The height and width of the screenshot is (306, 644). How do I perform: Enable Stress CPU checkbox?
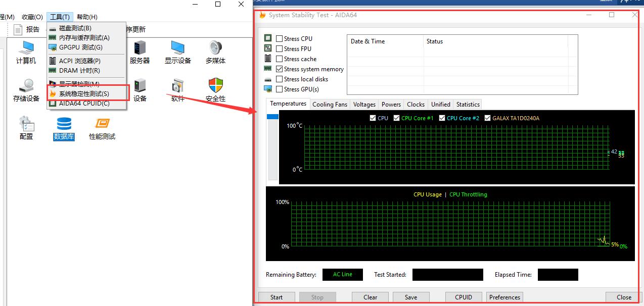click(x=280, y=38)
